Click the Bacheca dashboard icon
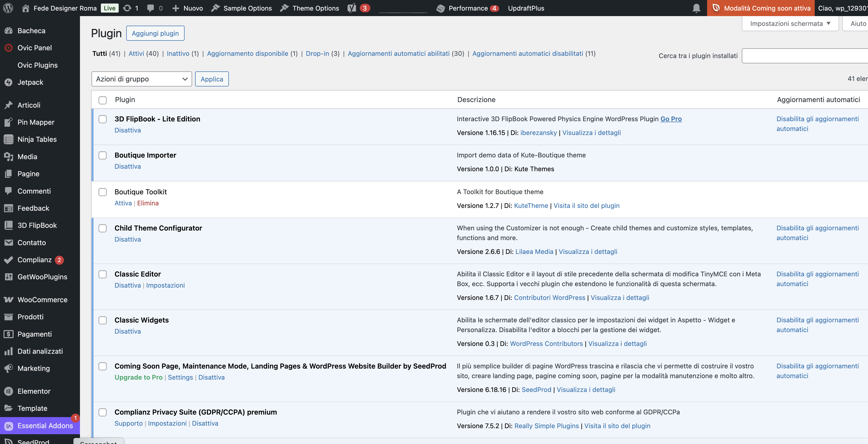868x444 pixels. coord(9,31)
